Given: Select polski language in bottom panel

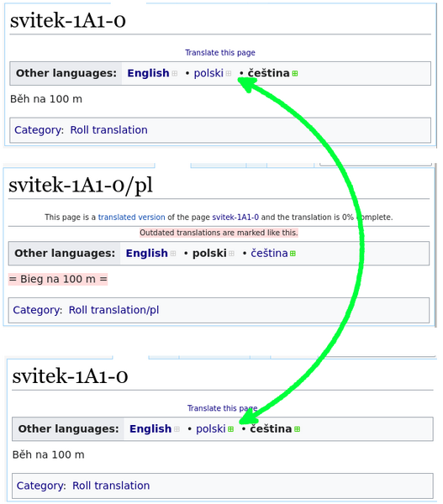Looking at the screenshot, I should tap(211, 428).
